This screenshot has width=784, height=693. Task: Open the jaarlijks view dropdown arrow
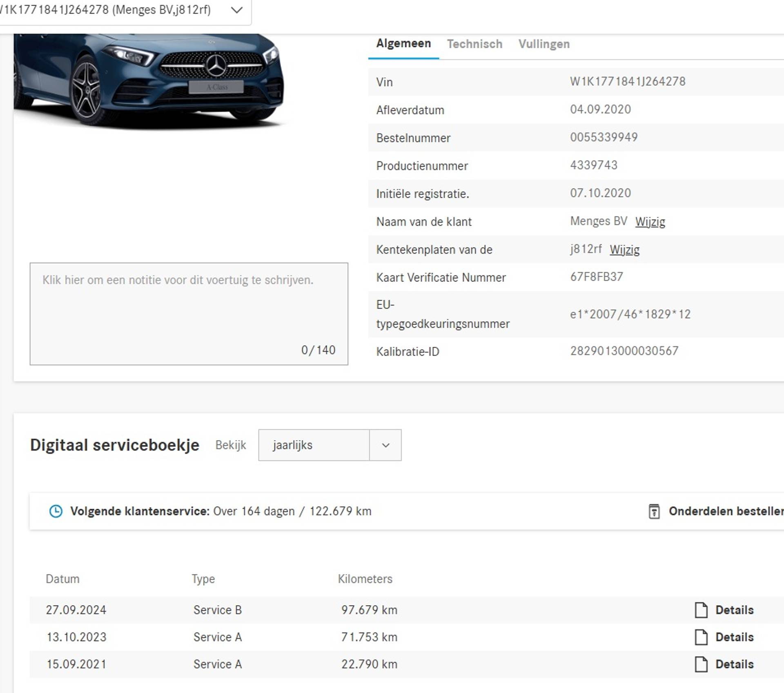(x=385, y=445)
